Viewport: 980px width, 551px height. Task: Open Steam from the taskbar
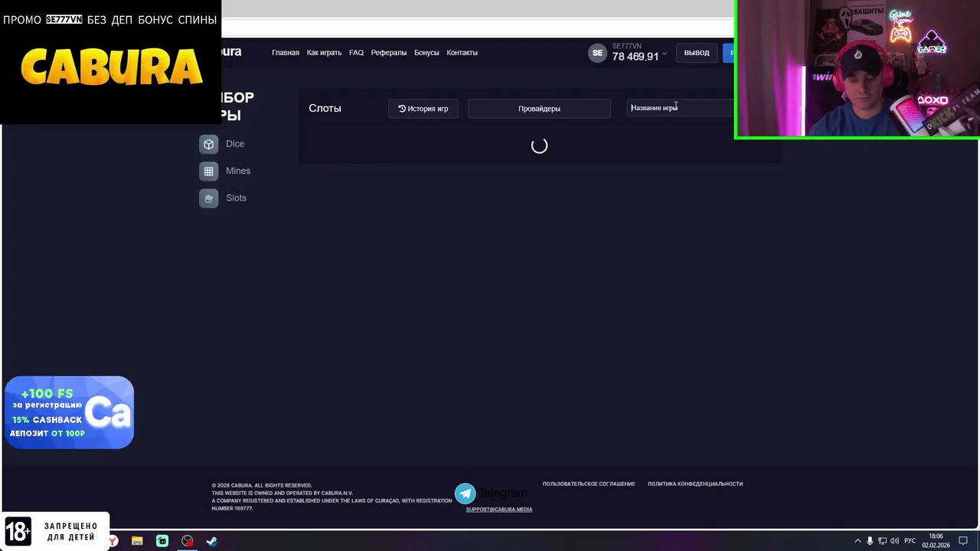(212, 541)
